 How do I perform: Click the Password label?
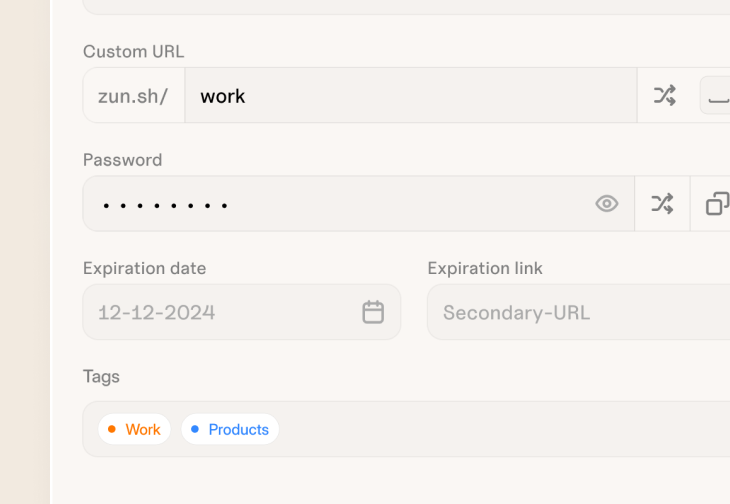tap(122, 160)
